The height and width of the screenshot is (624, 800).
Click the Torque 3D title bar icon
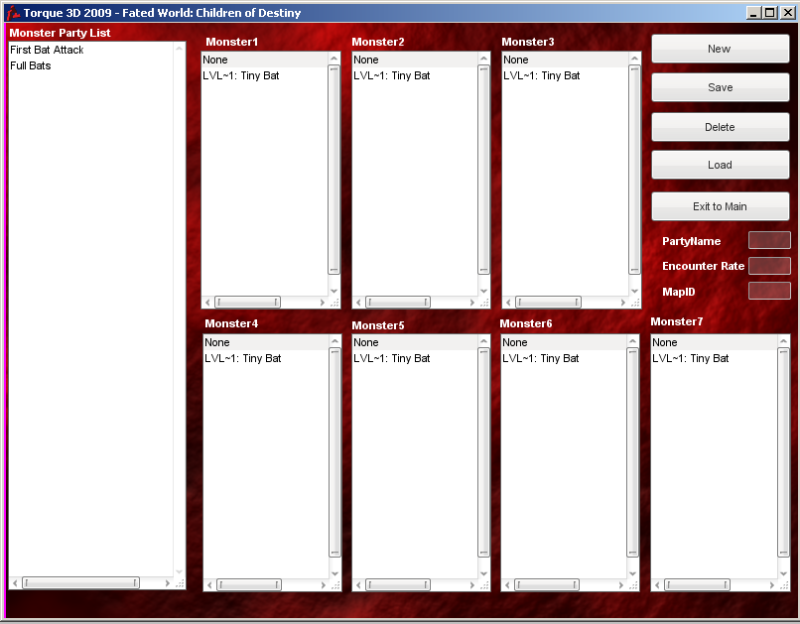tap(13, 13)
